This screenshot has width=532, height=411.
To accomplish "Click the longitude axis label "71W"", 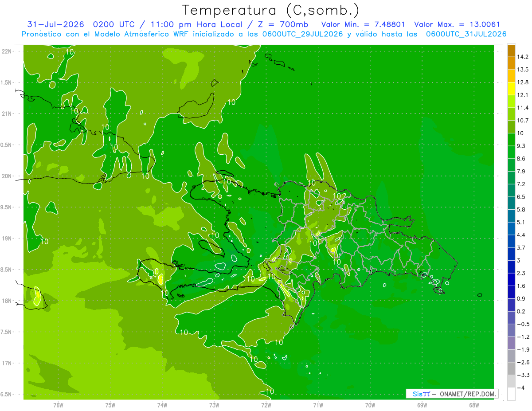I will pos(318,405).
